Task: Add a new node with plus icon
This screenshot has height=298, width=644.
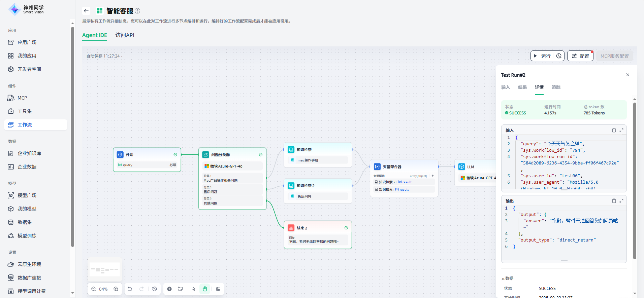Action: 169,289
